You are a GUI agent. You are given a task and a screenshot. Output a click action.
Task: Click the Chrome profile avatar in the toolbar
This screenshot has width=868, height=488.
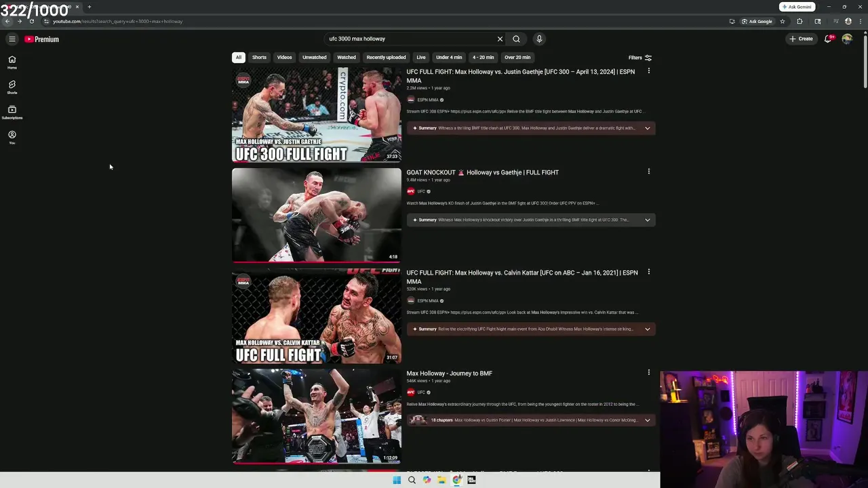pos(848,21)
